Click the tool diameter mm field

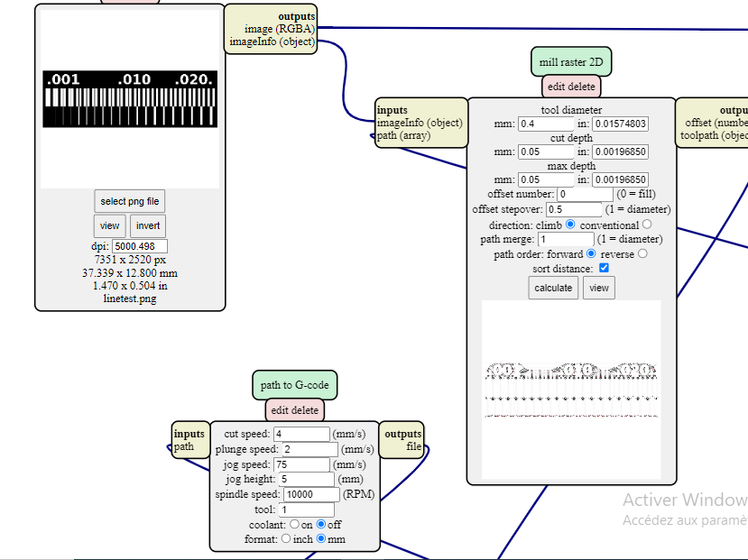pyautogui.click(x=546, y=124)
